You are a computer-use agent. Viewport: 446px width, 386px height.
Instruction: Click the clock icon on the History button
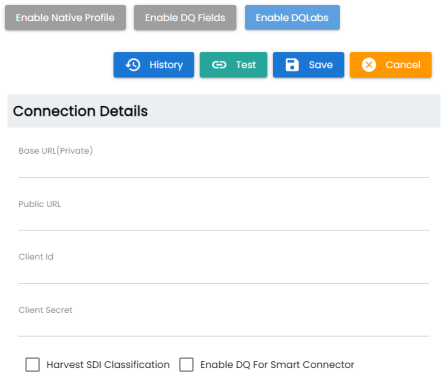point(133,65)
